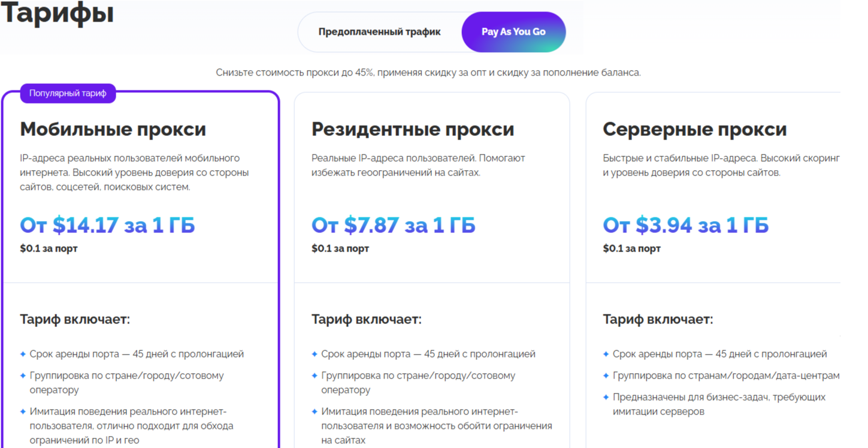Click the $14.17 per GB price
Image resolution: width=868 pixels, height=448 pixels.
(x=107, y=225)
